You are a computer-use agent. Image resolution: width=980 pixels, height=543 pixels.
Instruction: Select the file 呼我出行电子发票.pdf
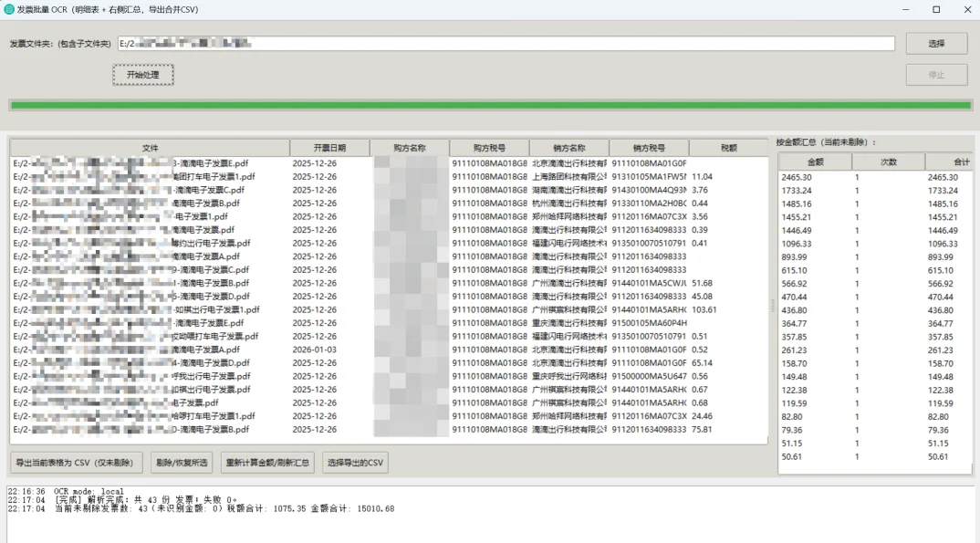(212, 376)
